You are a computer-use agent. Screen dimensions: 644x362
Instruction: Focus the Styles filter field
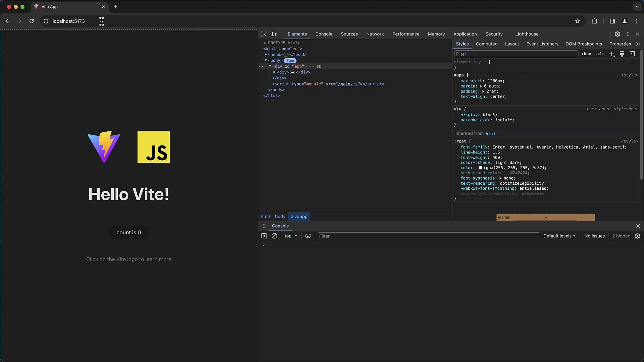[x=516, y=54]
